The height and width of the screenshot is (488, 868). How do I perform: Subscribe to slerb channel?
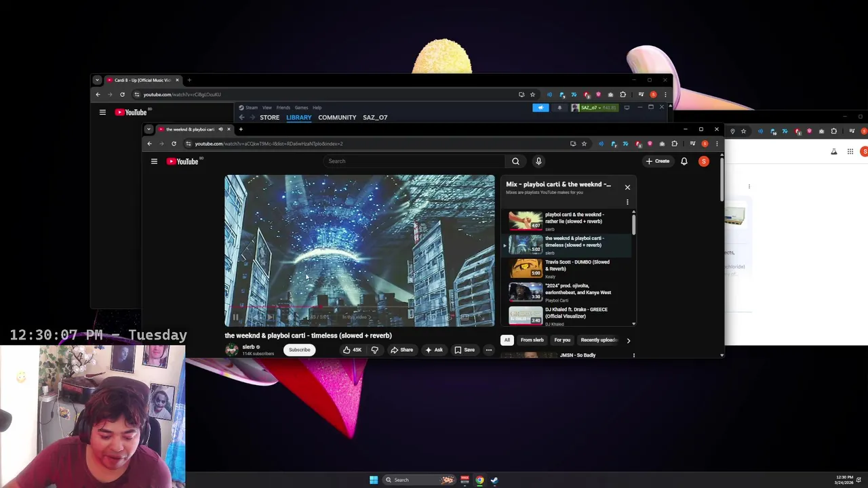point(299,350)
